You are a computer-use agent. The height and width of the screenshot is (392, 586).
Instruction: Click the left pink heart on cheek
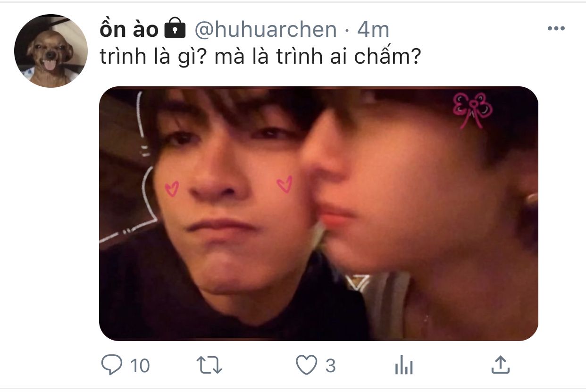172,189
